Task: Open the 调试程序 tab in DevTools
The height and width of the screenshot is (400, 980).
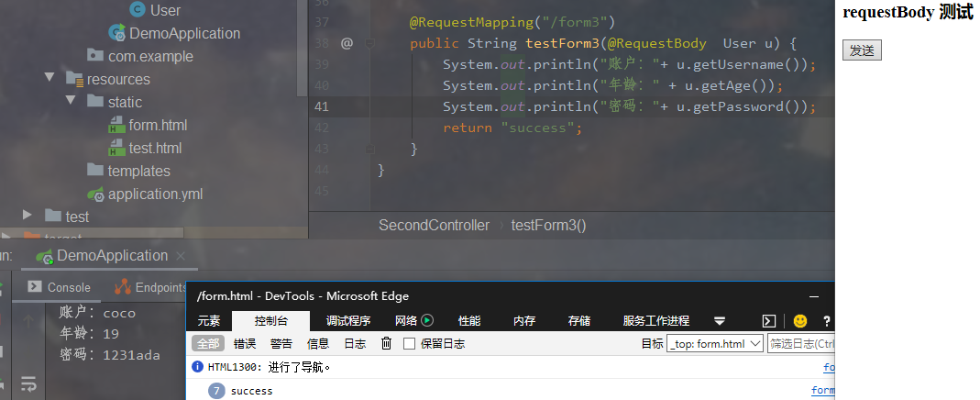Action: click(348, 320)
